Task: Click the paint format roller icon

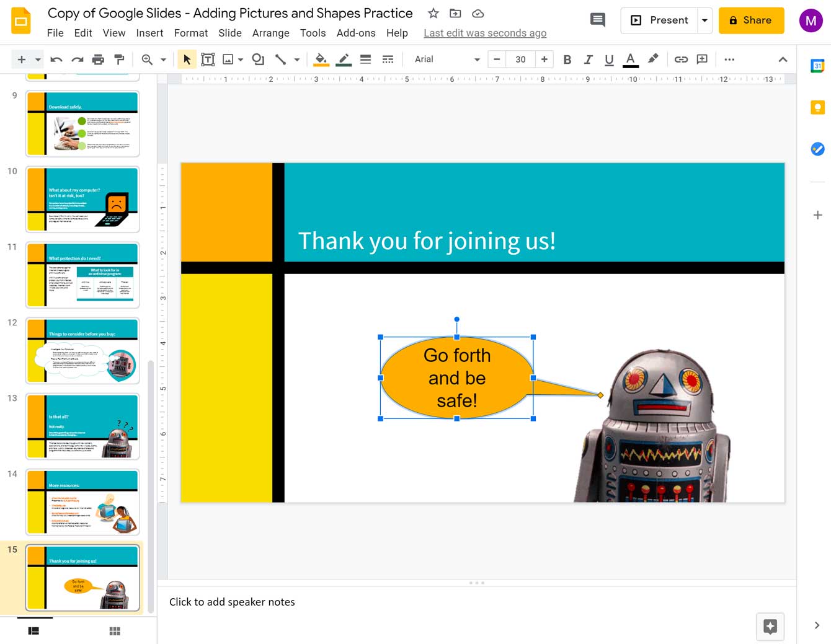Action: (x=120, y=60)
